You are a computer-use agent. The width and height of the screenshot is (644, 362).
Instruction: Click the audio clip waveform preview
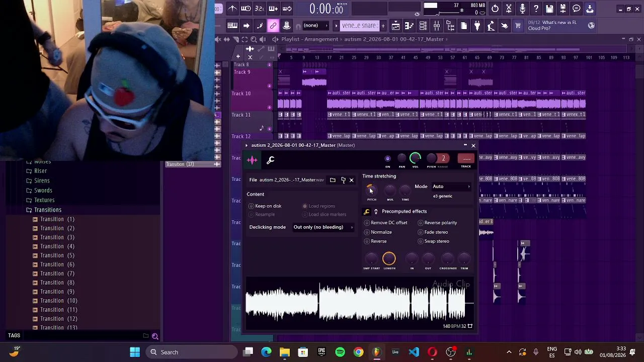(359, 303)
